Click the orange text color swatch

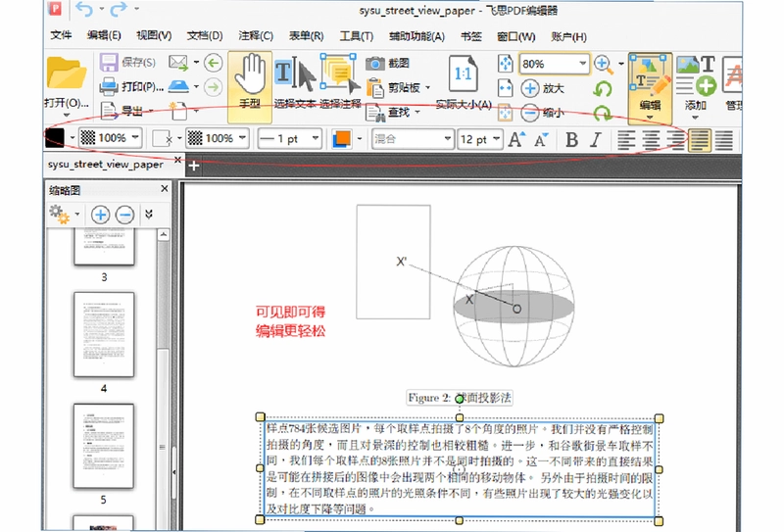click(x=341, y=138)
